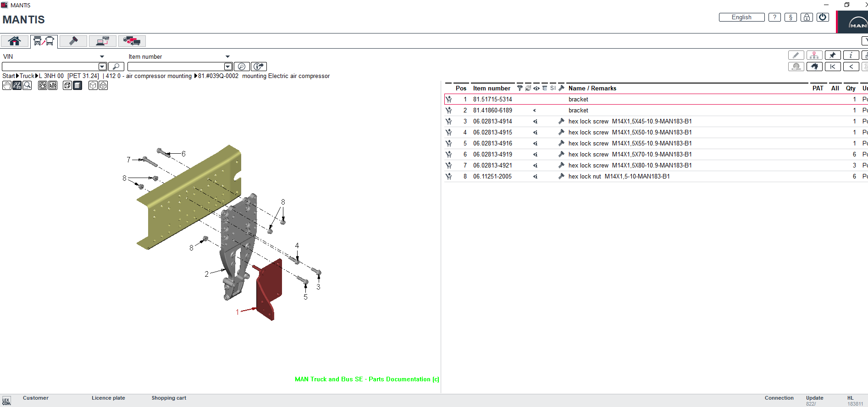The image size is (868, 407).
Task: Add item 06.02813-4914 to shopping cart
Action: [448, 121]
